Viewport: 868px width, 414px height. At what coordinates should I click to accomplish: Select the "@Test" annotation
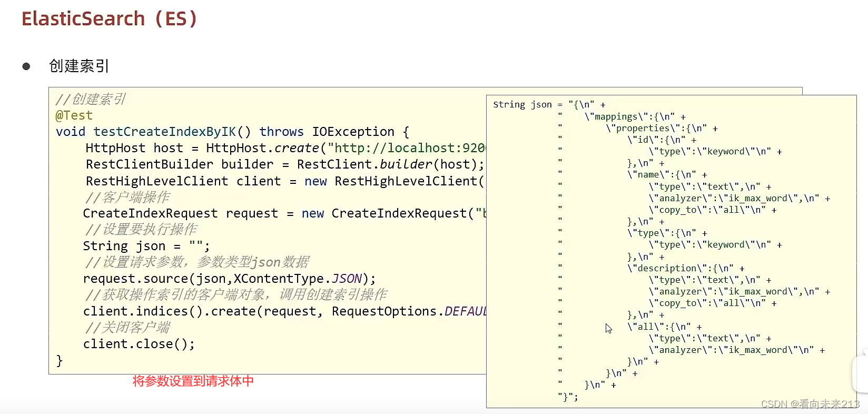tap(74, 115)
